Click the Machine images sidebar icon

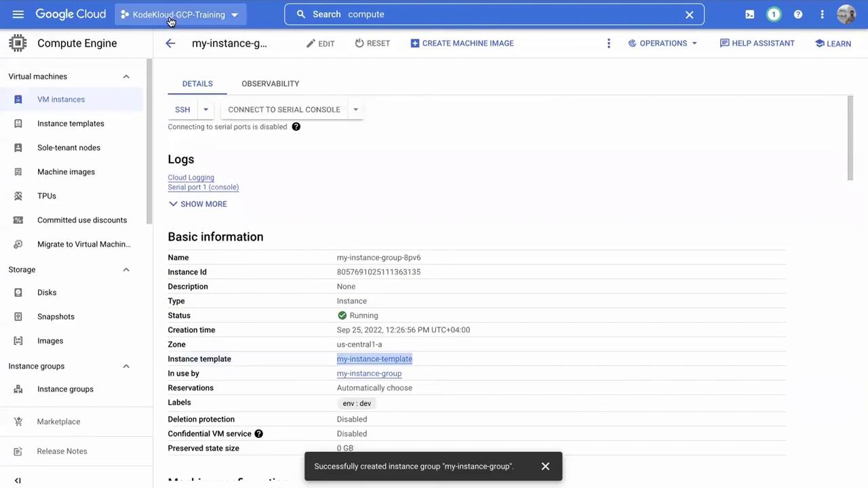click(18, 172)
